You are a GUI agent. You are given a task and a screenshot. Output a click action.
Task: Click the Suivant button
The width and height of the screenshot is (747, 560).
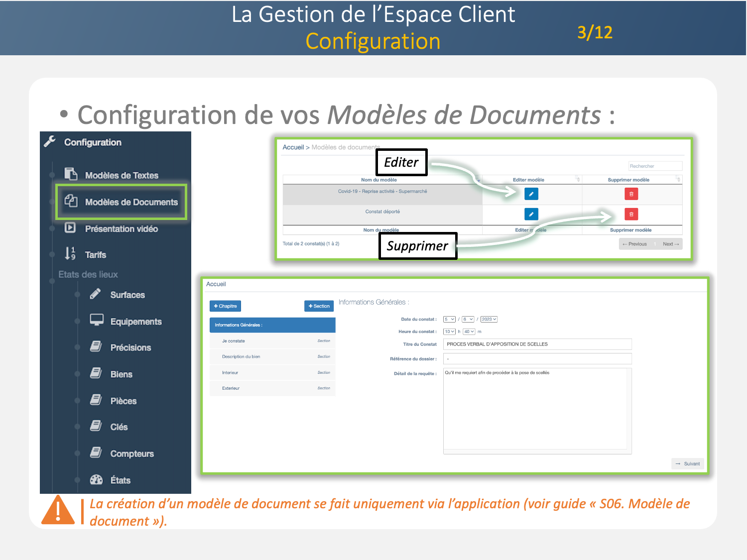(687, 463)
